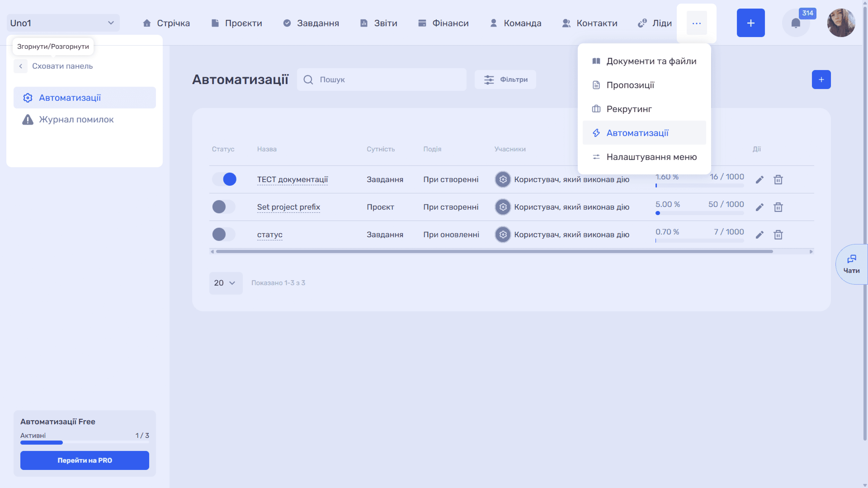868x488 pixels.
Task: Enable the Set project prefix toggle
Action: [224, 207]
